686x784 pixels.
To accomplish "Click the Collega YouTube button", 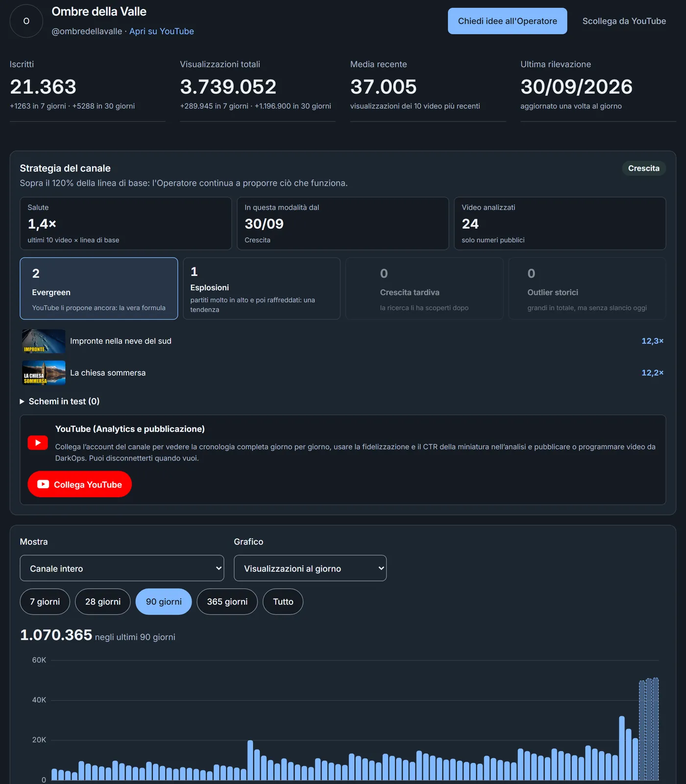I will [80, 484].
